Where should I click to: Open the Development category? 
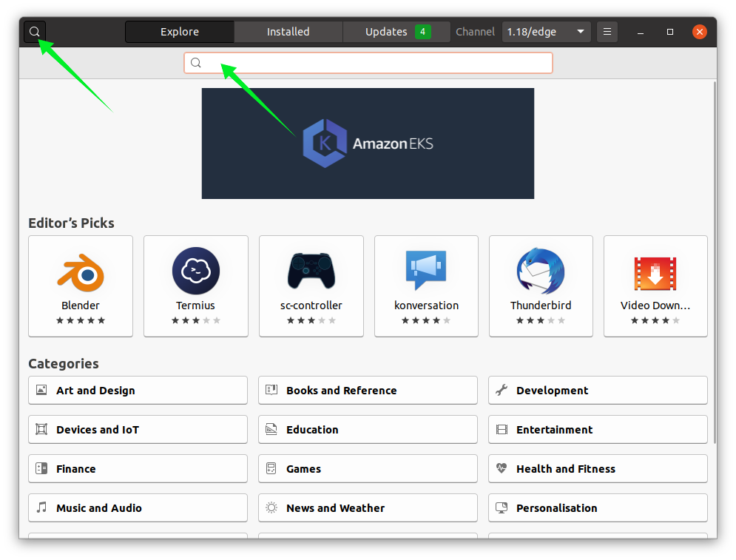(x=598, y=390)
